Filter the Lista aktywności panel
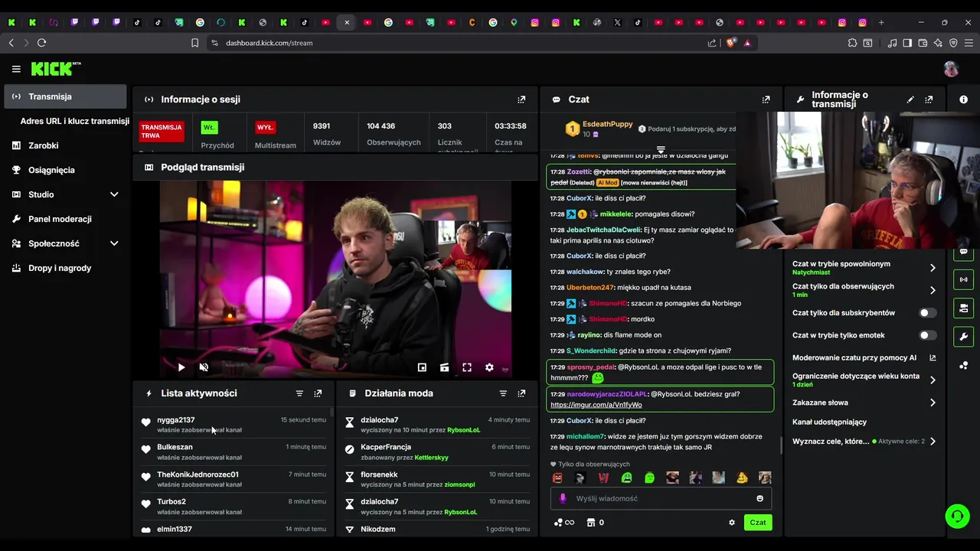This screenshot has height=551, width=980. click(299, 393)
